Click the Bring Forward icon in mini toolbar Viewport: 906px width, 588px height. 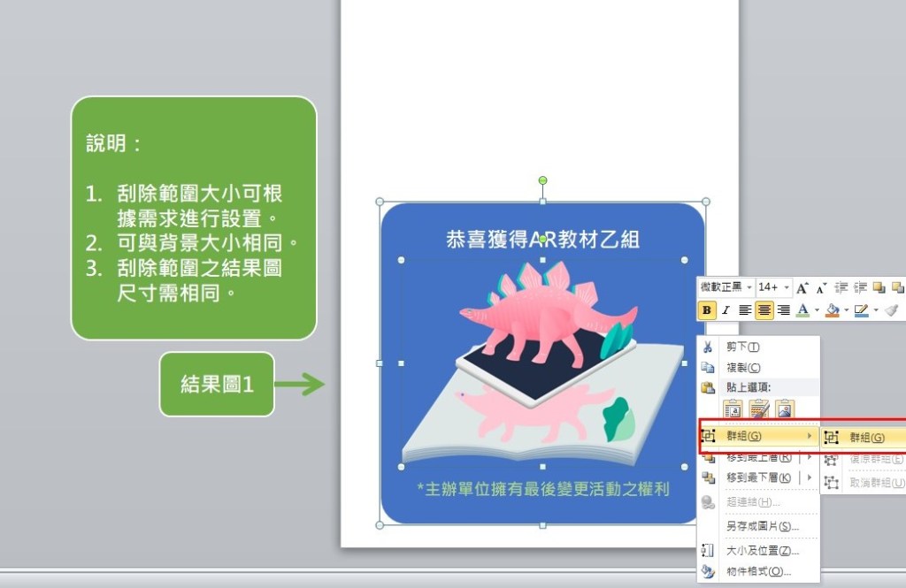click(x=879, y=287)
